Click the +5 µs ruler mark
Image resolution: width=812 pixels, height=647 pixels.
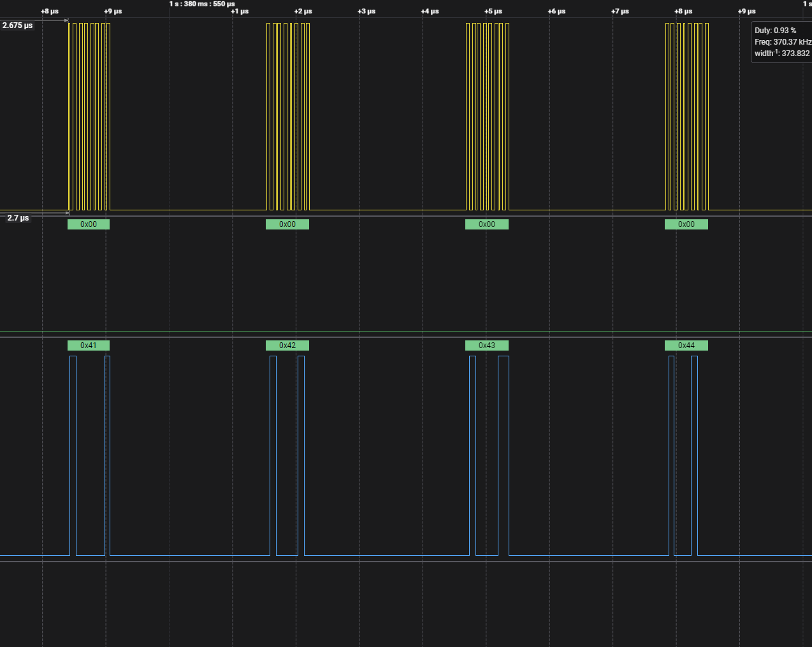tap(493, 11)
